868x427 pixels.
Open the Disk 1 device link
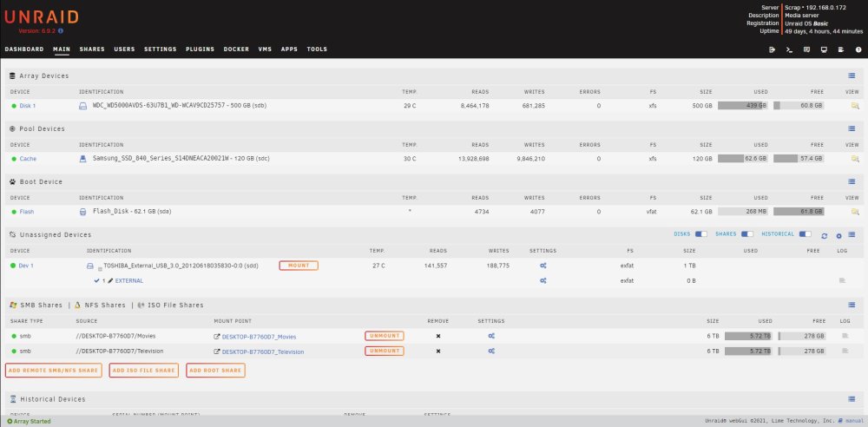point(28,106)
